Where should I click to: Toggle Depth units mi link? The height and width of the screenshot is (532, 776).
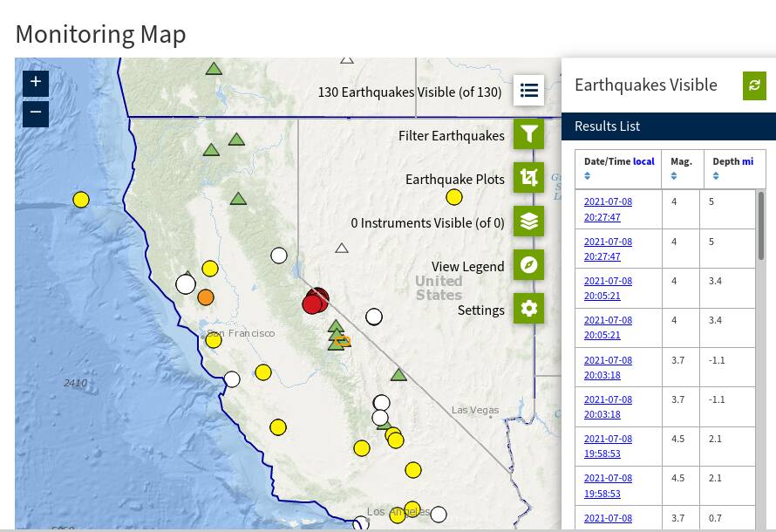click(x=748, y=161)
